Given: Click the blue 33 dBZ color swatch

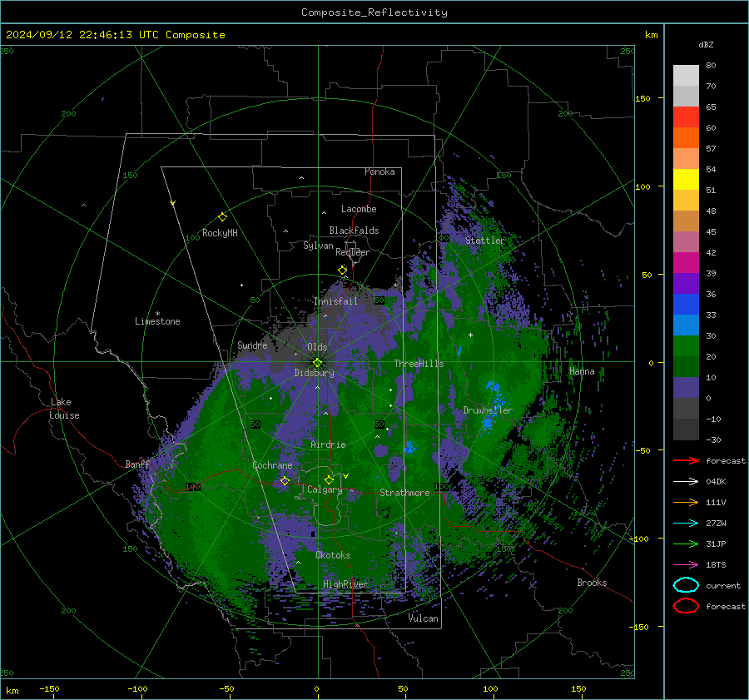Looking at the screenshot, I should point(686,305).
